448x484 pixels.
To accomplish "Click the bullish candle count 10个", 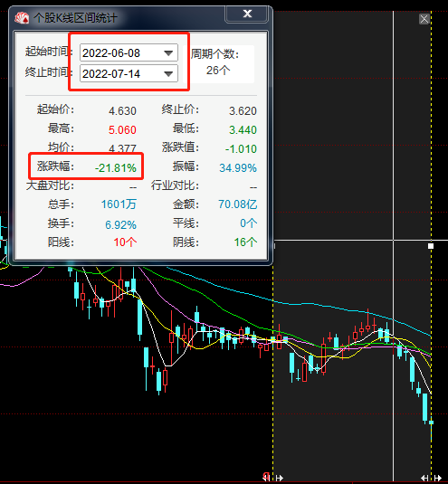I will [125, 242].
